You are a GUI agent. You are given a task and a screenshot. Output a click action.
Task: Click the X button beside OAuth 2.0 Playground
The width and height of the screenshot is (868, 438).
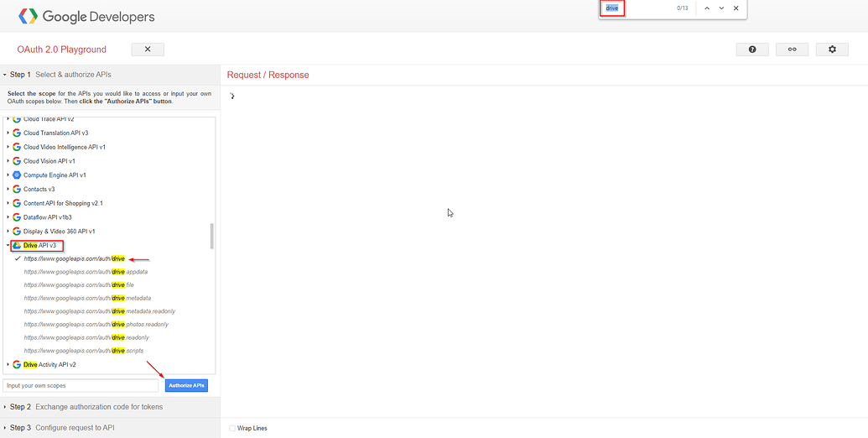(x=148, y=50)
